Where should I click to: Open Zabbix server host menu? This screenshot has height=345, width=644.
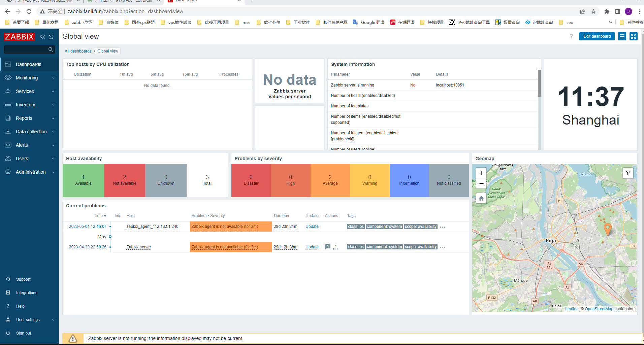click(139, 247)
